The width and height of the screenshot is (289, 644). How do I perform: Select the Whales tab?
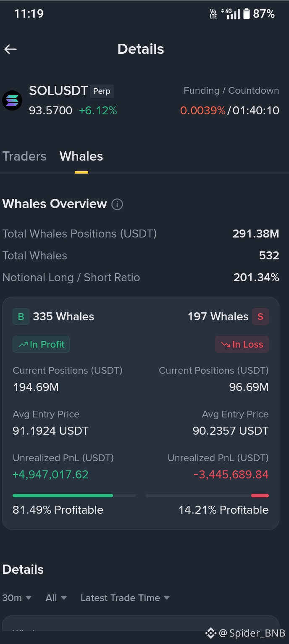[x=81, y=156]
